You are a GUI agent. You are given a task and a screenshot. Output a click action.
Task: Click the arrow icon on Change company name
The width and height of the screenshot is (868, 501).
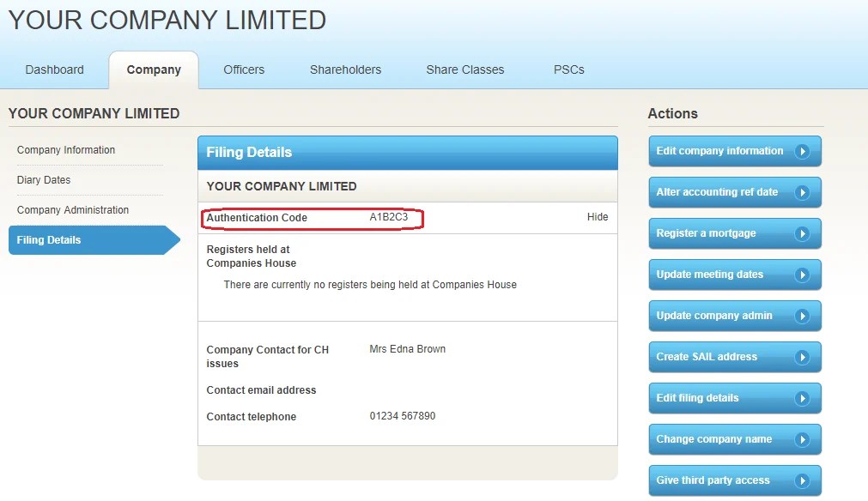tap(805, 438)
